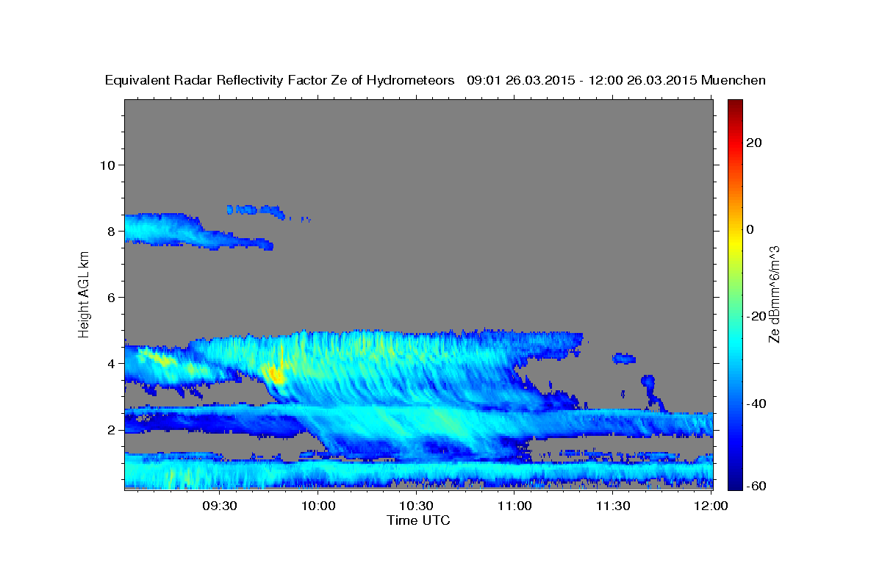Click the 'Height AGL km' axis label
Viewport: 882px width, 588px height.
84,294
